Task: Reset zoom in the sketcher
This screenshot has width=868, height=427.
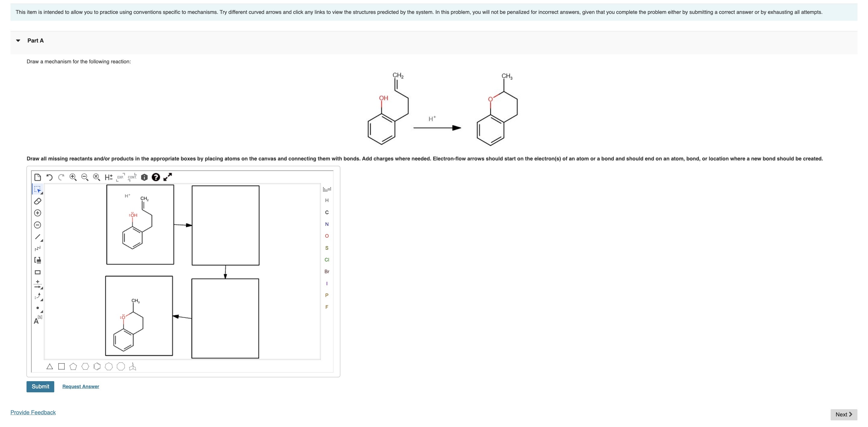Action: pyautogui.click(x=96, y=177)
